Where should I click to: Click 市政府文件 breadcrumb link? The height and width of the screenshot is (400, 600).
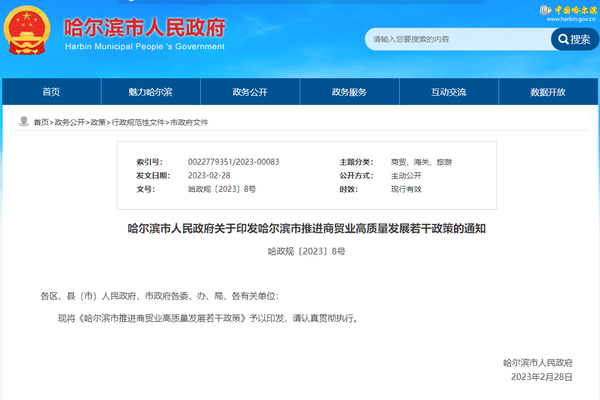[189, 121]
